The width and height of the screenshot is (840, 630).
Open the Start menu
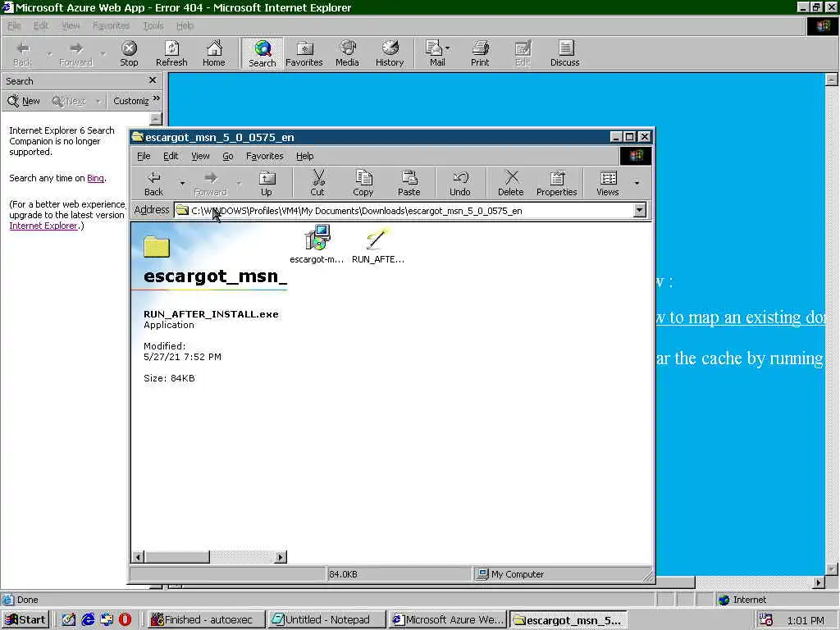25,620
